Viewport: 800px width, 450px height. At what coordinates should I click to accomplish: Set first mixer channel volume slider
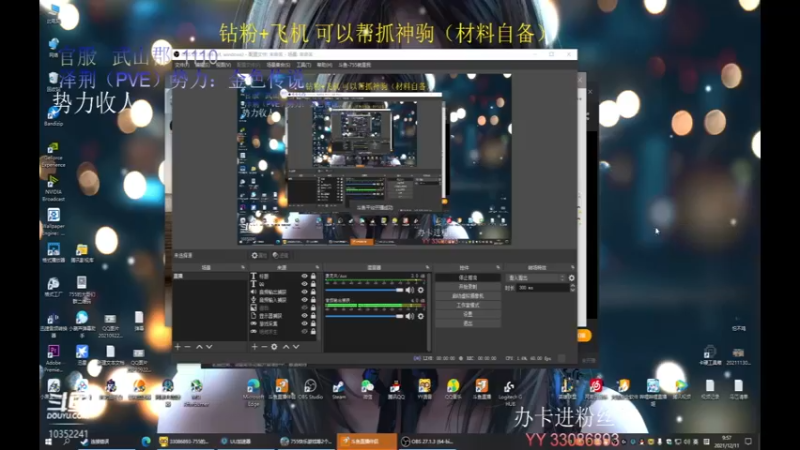coord(365,290)
